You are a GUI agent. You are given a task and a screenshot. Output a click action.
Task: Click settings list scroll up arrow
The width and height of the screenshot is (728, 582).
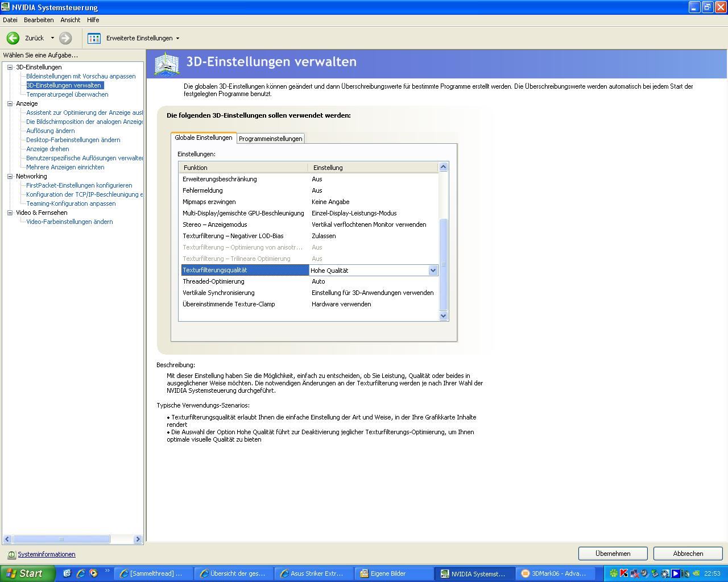coord(444,167)
